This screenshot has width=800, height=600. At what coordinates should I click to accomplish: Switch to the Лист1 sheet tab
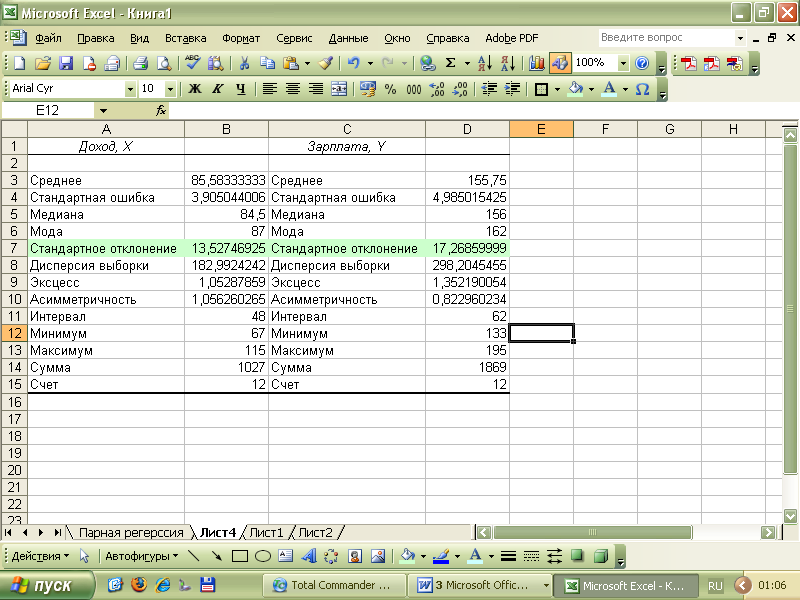(266, 533)
